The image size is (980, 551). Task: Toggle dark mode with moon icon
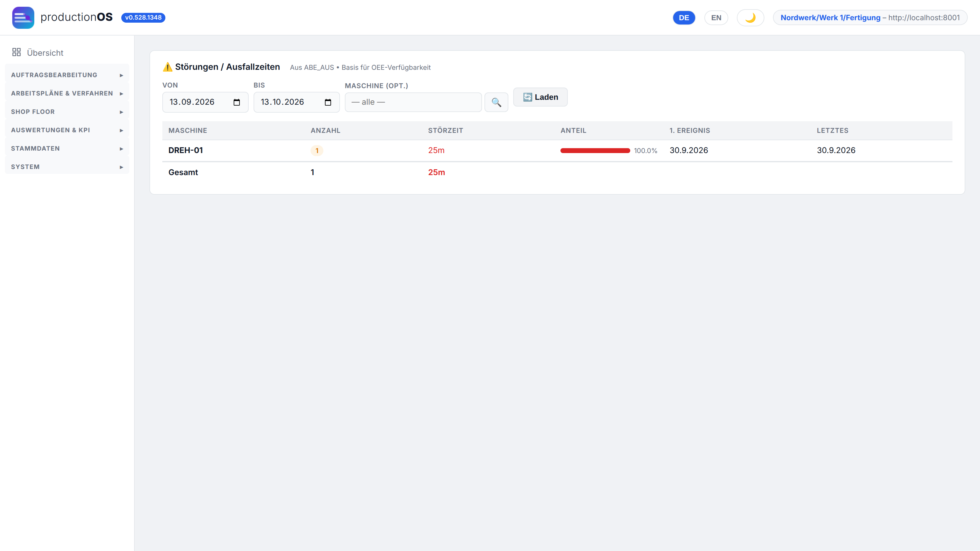[750, 17]
